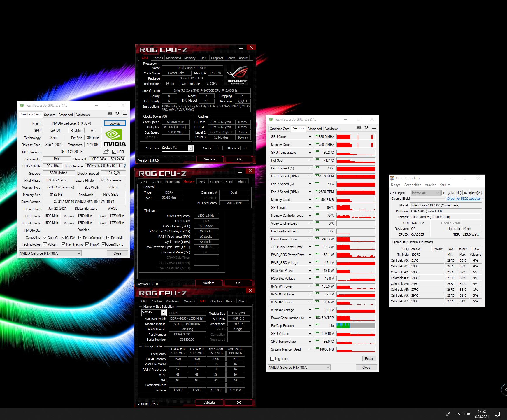Toggle the OpenCL checkbox

pyautogui.click(x=45, y=238)
